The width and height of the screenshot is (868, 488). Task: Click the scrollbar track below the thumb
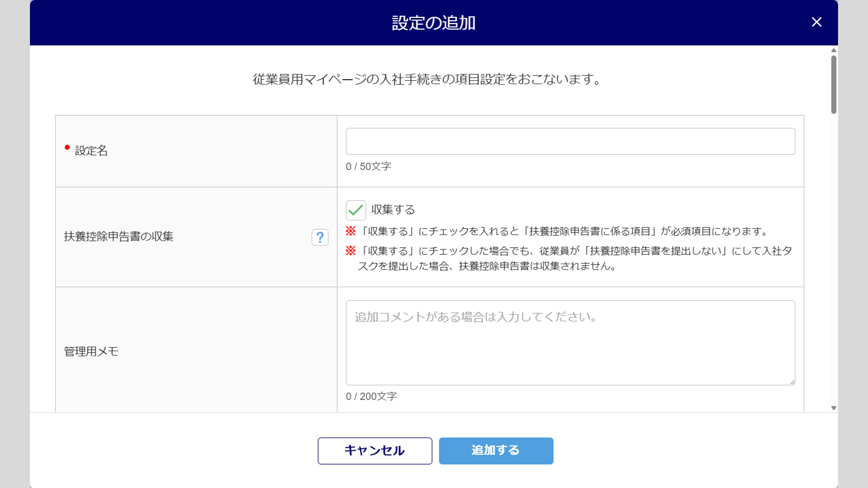click(x=834, y=260)
